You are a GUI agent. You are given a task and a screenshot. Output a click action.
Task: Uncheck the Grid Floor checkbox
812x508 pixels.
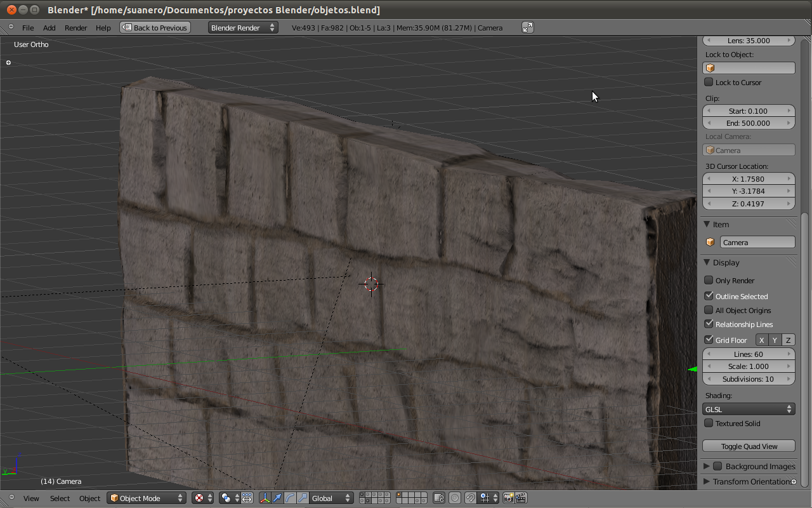click(709, 340)
